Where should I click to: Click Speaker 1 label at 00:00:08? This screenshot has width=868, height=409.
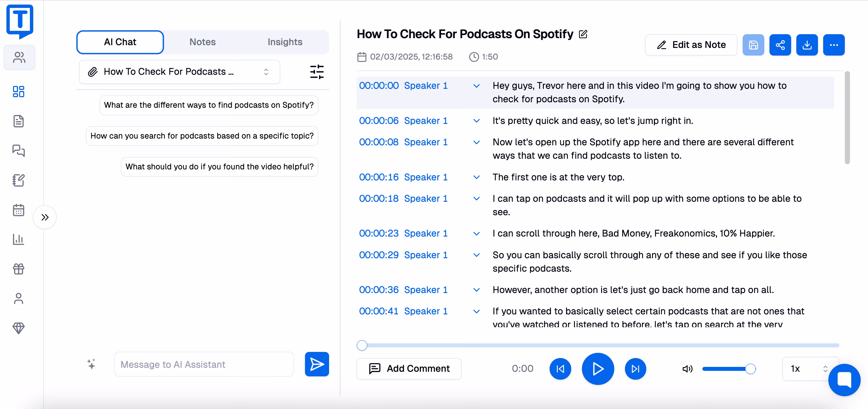pos(425,142)
